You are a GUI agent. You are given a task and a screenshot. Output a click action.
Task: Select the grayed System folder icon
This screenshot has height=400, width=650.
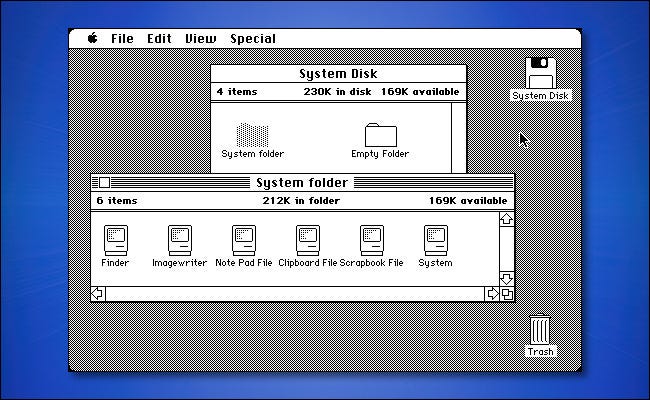pyautogui.click(x=252, y=134)
